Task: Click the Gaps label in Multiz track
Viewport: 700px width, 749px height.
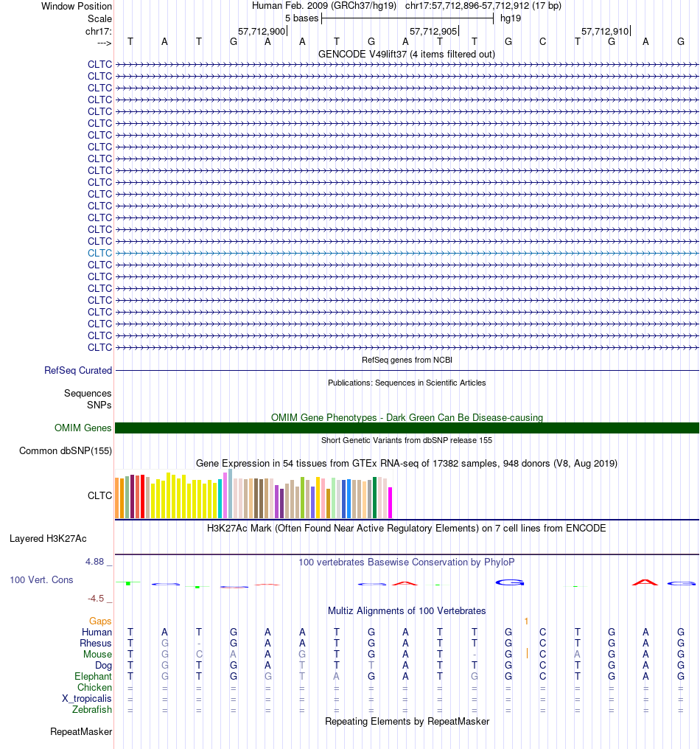Action: (x=99, y=621)
